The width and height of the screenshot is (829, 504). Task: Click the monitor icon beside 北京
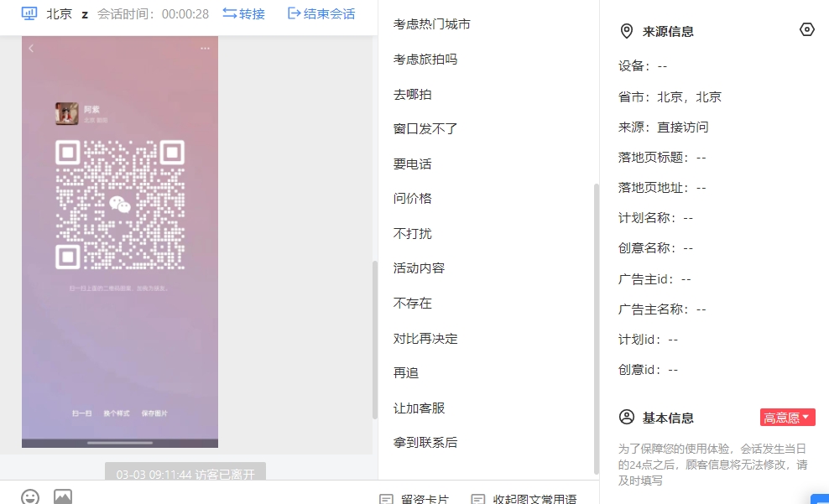(29, 13)
